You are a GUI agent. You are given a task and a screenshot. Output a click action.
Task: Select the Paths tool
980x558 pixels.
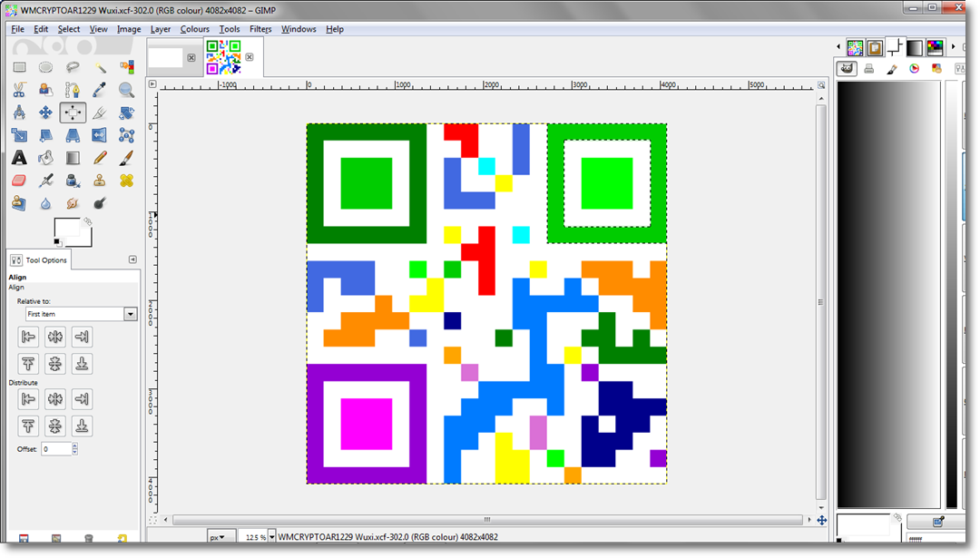73,90
